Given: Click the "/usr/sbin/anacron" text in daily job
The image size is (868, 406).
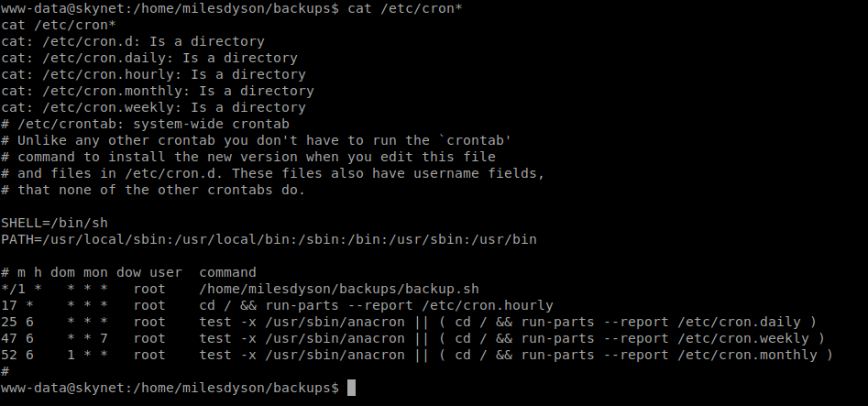Looking at the screenshot, I should pos(335,323).
